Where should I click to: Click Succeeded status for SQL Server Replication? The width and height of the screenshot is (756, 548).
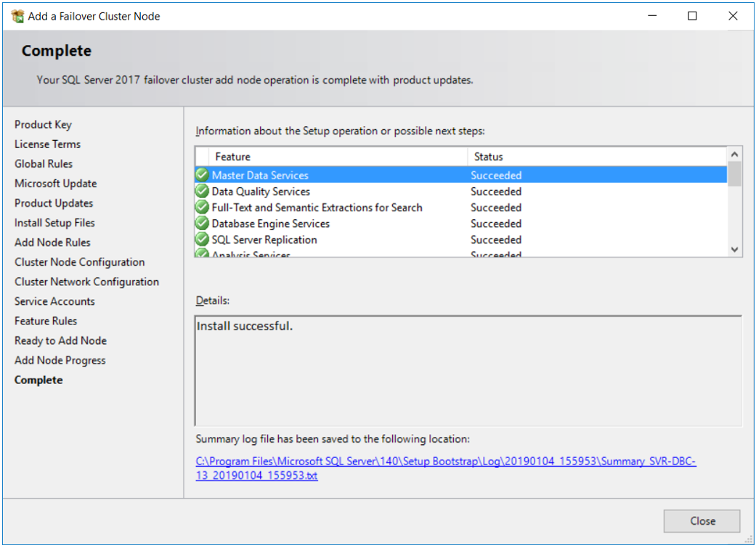tap(495, 240)
